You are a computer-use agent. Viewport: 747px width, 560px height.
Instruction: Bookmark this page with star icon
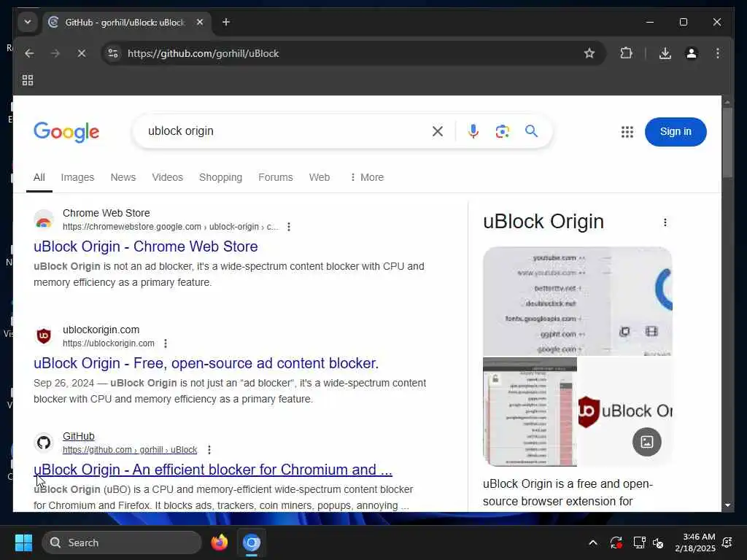(x=589, y=53)
